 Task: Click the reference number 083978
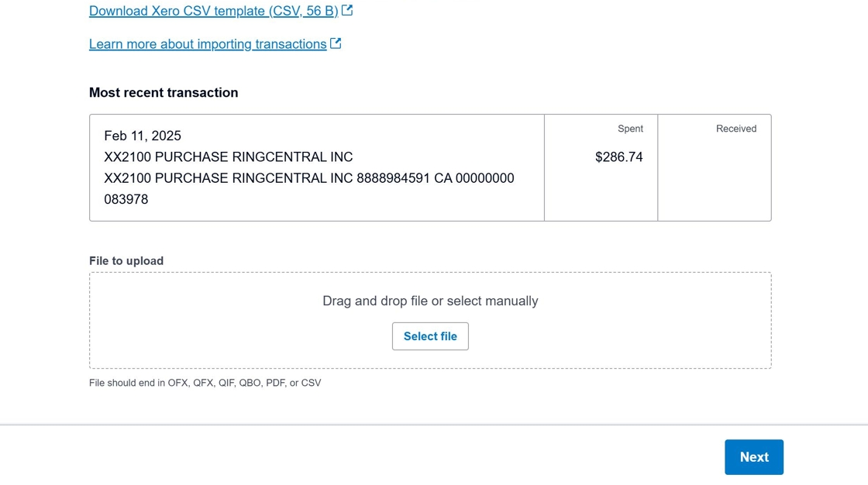click(x=126, y=199)
